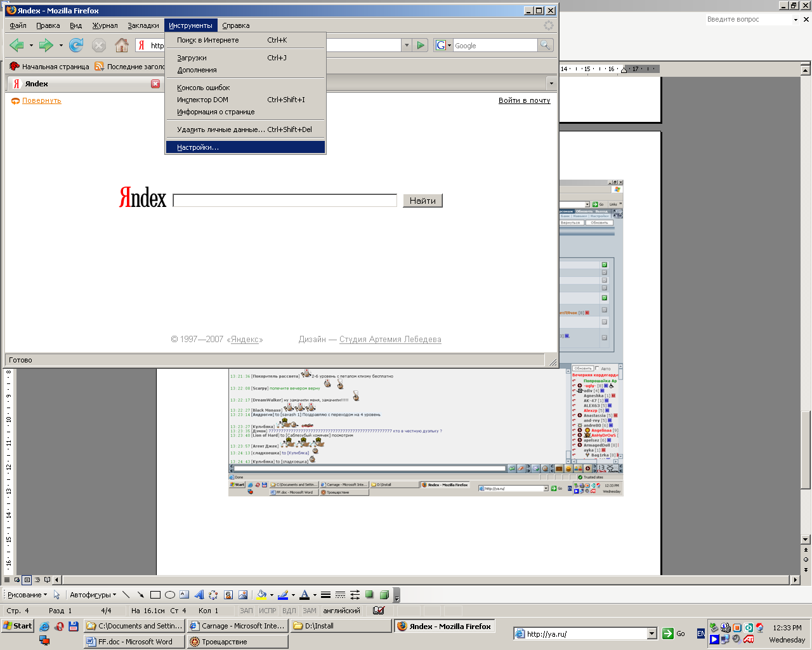
Task: Switch to FF.doc Microsoft Word taskbar button
Action: 134,642
